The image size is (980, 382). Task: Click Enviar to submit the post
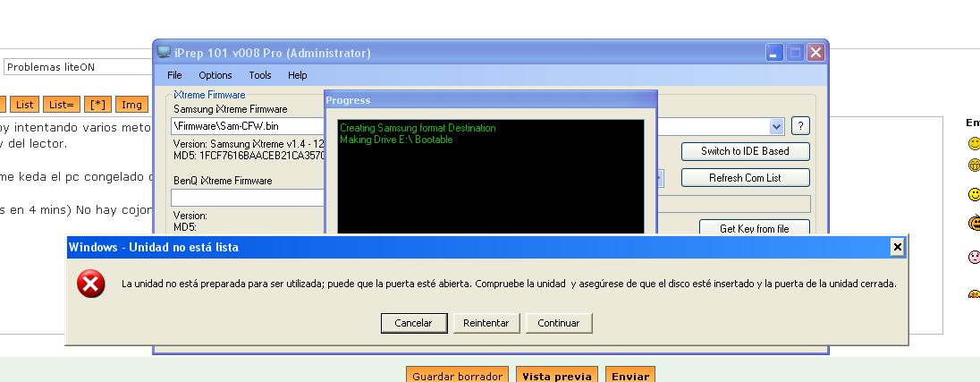630,376
